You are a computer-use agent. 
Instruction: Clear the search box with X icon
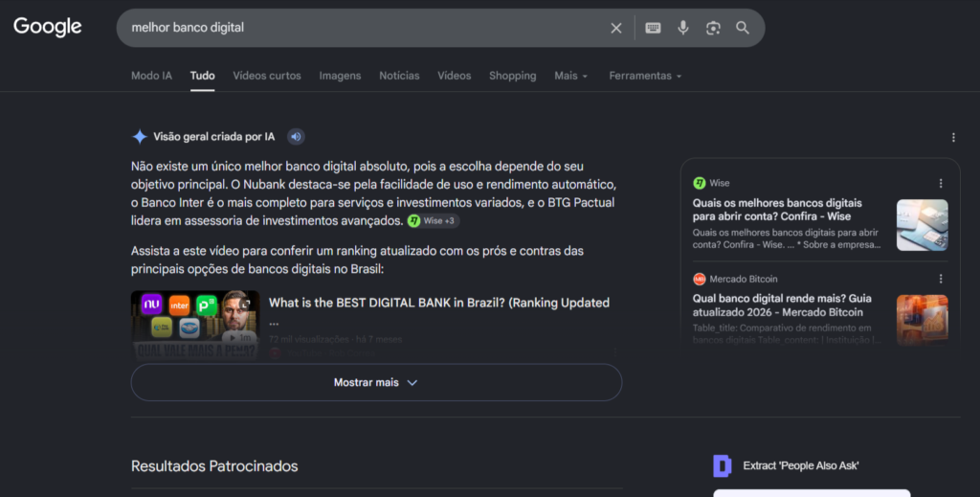pos(616,28)
